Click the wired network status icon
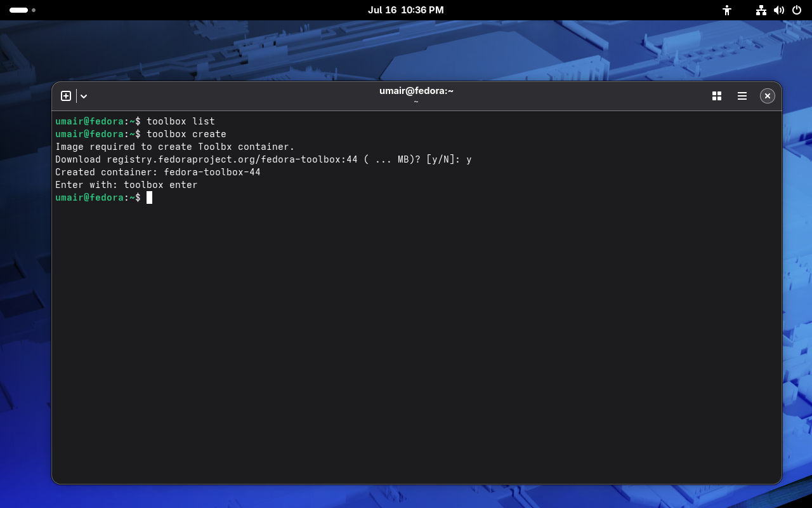 click(x=761, y=10)
